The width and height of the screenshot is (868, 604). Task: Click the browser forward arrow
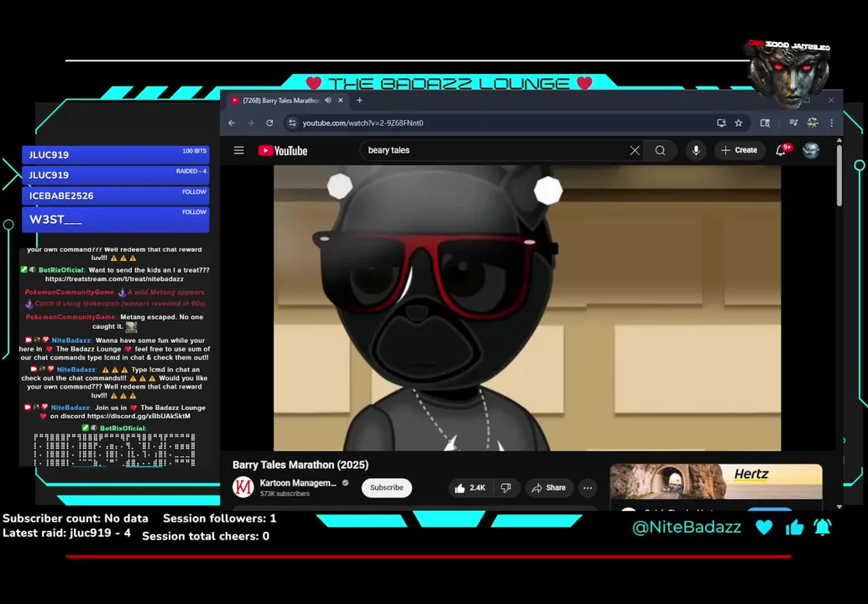[250, 122]
